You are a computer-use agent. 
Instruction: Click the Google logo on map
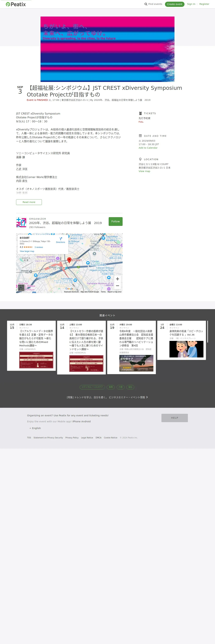coord(69,289)
